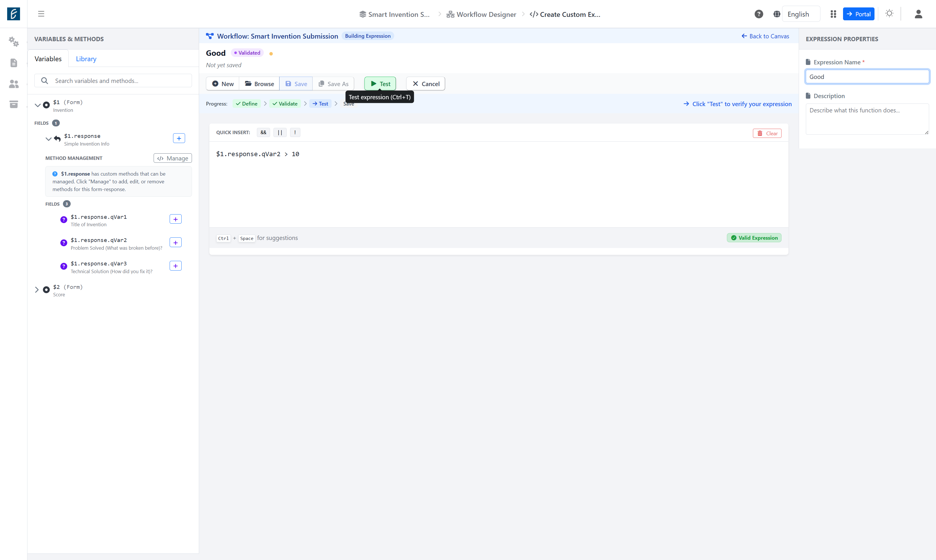The width and height of the screenshot is (936, 560).
Task: Click the Validate progress step
Action: pyautogui.click(x=285, y=104)
